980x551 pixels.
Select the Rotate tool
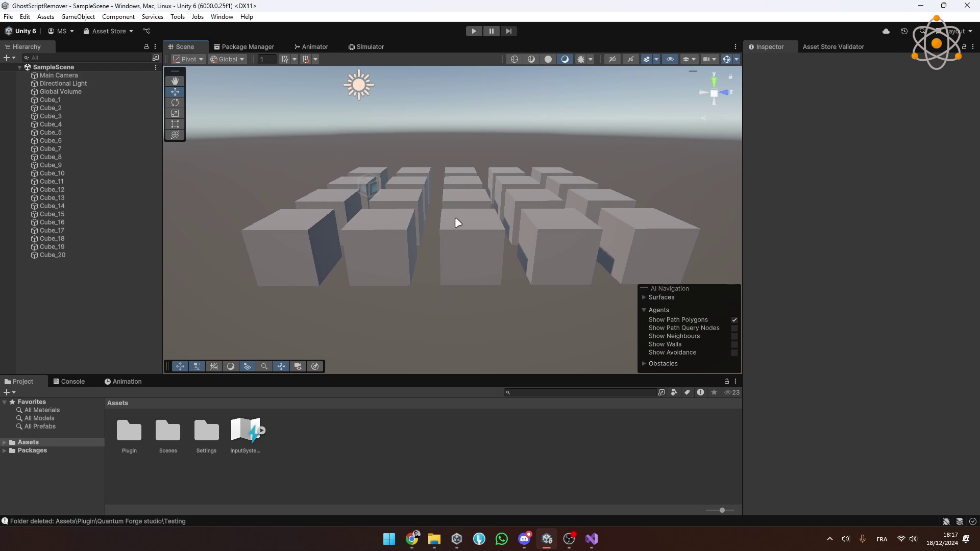175,103
